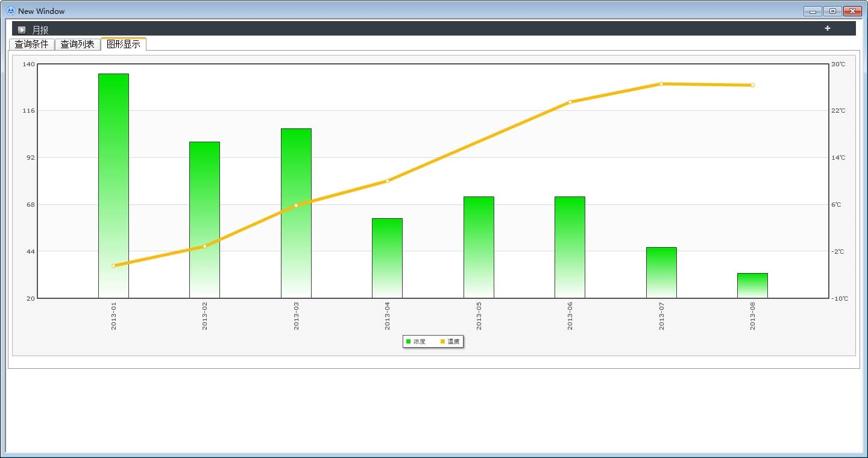Viewport: 868px width, 458px height.
Task: Click the 2013-08 green bar
Action: click(x=752, y=286)
